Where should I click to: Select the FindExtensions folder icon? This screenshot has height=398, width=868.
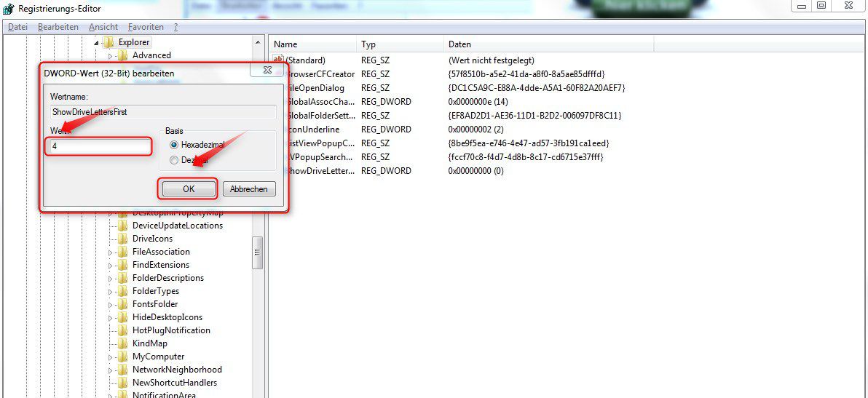coord(123,265)
